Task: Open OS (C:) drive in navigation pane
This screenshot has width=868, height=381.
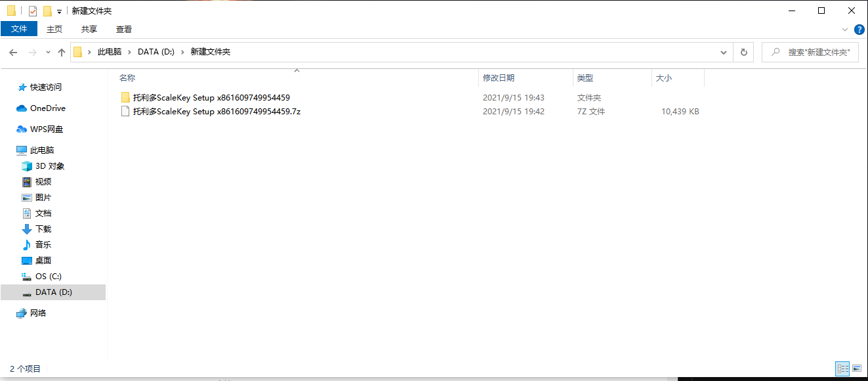Action: click(49, 277)
